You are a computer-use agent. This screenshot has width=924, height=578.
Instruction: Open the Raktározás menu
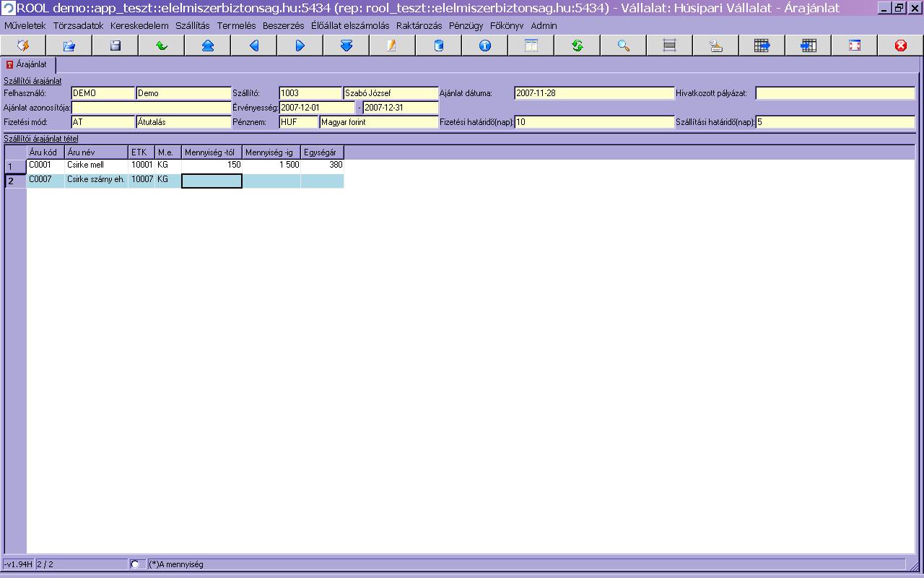click(x=419, y=25)
